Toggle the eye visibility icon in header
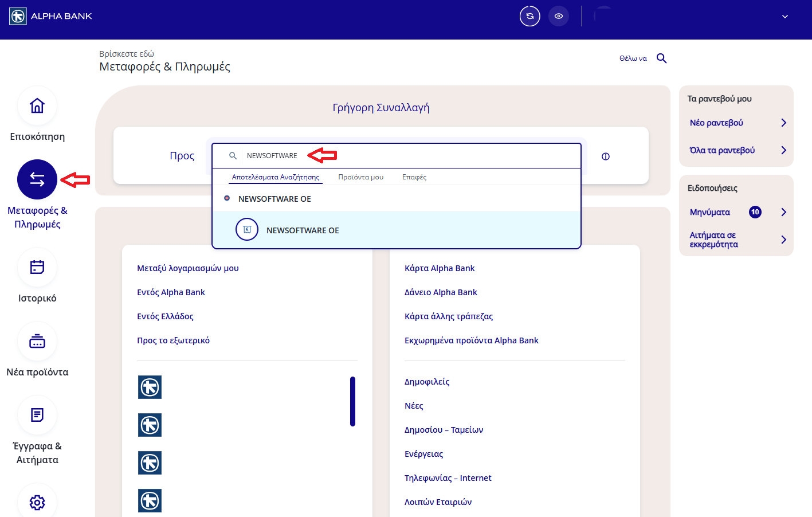The width and height of the screenshot is (812, 517). point(559,16)
